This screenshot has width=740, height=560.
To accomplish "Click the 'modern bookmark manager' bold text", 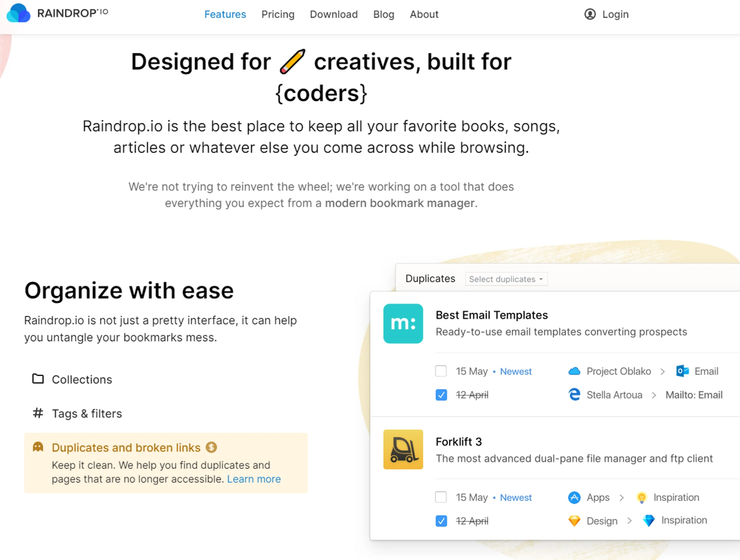I will coord(400,203).
